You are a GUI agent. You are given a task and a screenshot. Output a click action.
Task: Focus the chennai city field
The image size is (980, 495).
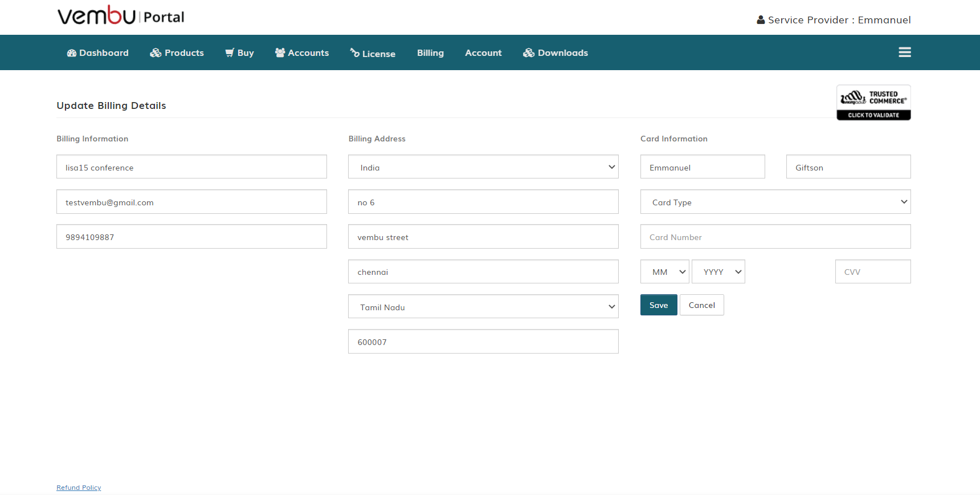point(483,271)
